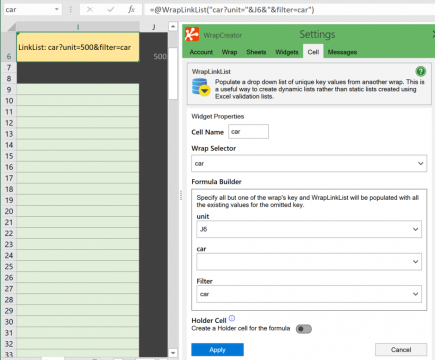Click the WrapCreator logo icon
This screenshot has width=435, height=360.
192,34
